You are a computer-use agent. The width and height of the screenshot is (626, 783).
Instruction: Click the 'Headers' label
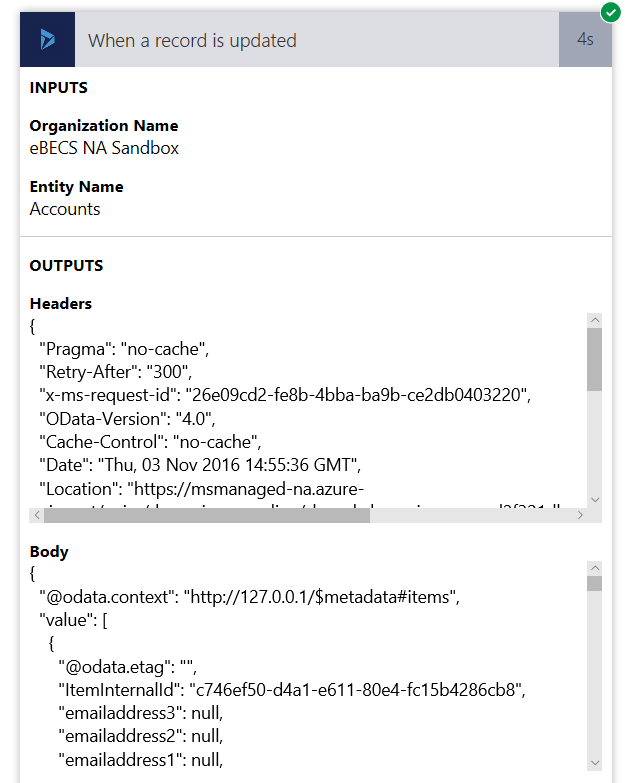click(61, 304)
